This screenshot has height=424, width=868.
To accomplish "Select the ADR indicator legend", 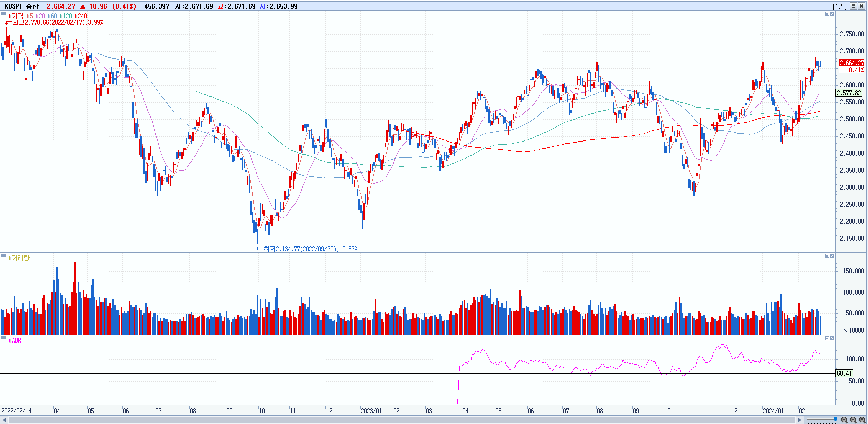I will point(15,340).
